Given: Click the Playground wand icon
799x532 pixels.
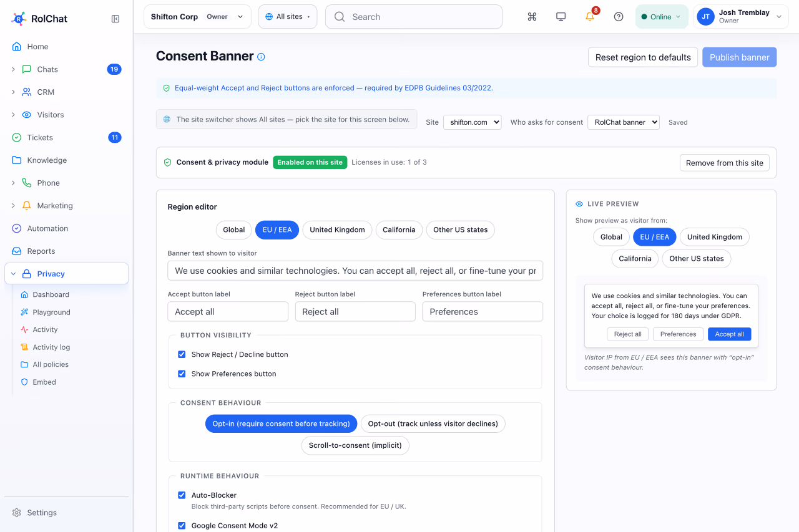Looking at the screenshot, I should pos(24,312).
